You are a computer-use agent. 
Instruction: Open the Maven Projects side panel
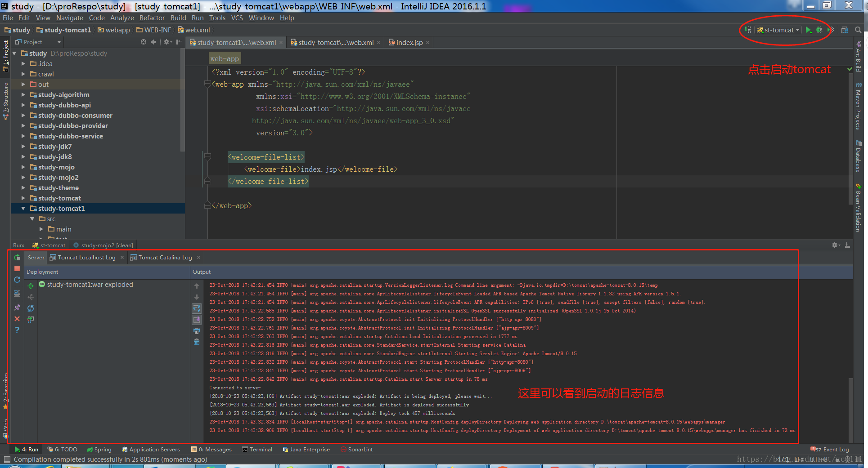859,106
